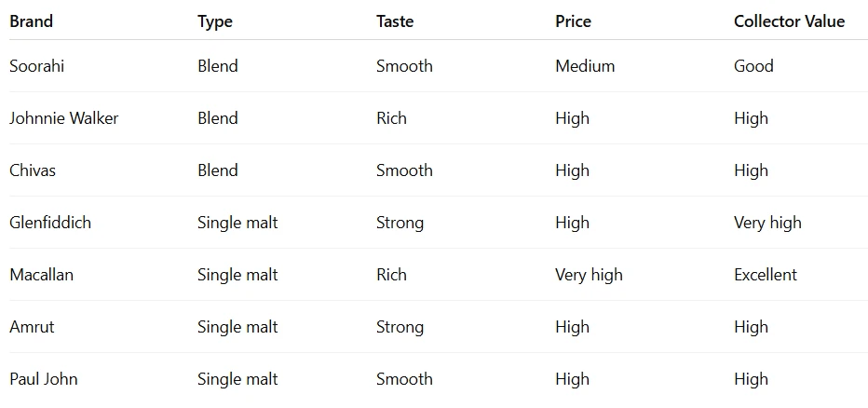Select the Macallan brand cell
This screenshot has height=408, width=868.
coord(41,275)
